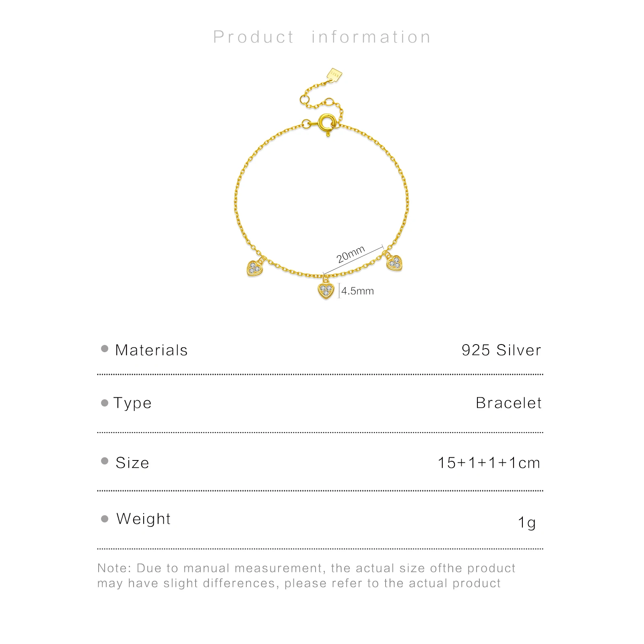Click the gray bullet beside Size
644x644 pixels.
tap(105, 461)
